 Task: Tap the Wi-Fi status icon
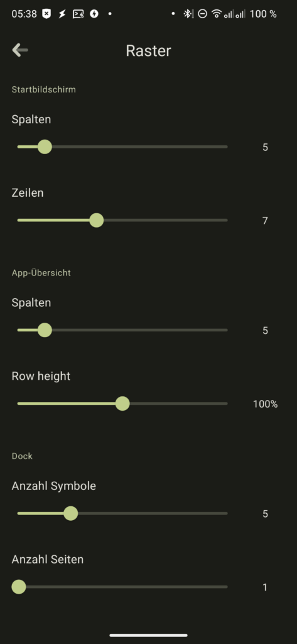point(216,14)
